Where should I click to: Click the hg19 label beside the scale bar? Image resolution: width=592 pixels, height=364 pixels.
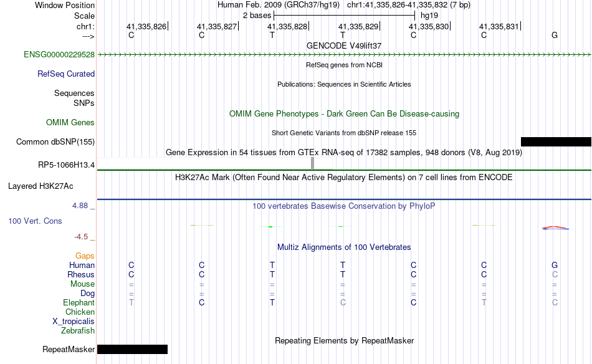429,16
